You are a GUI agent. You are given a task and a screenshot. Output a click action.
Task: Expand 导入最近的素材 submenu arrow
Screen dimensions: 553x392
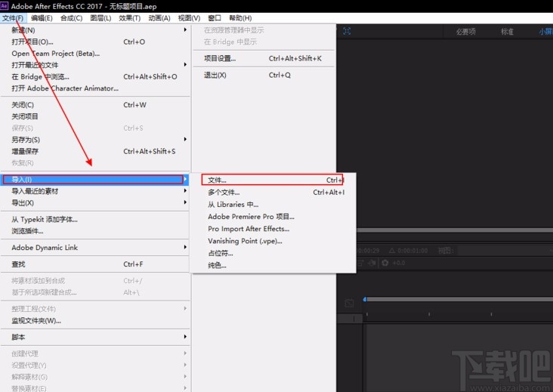[x=185, y=191]
